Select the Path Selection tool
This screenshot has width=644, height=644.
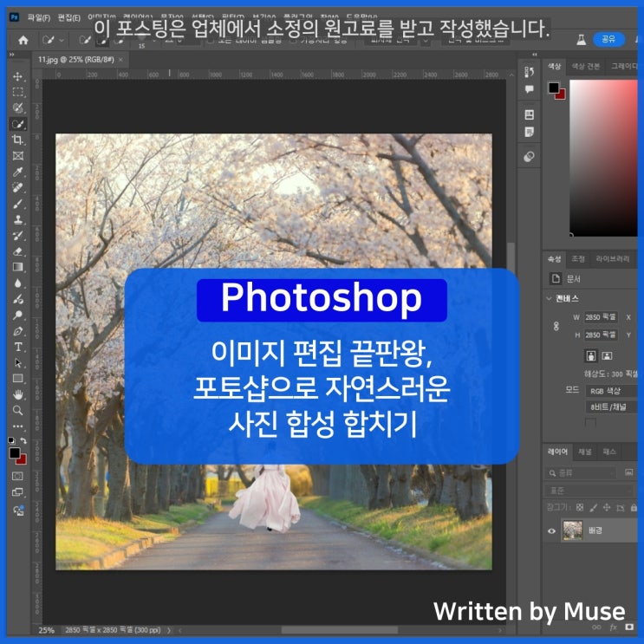tap(17, 363)
